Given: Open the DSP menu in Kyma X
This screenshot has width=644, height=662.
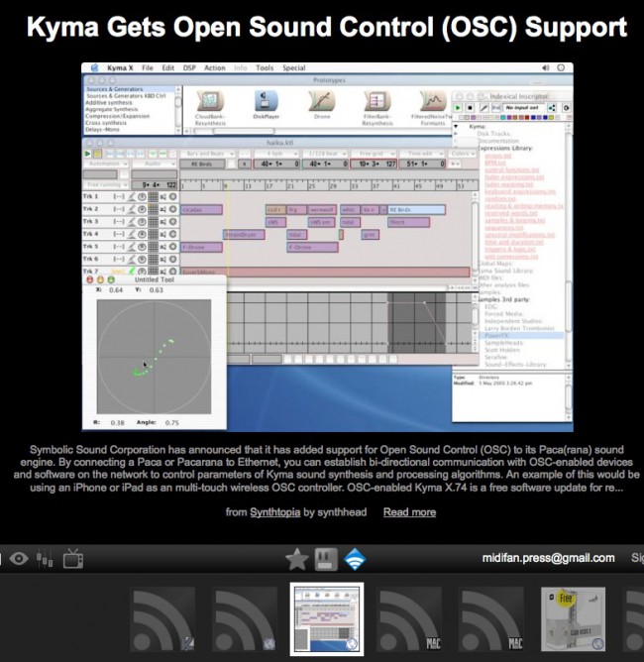Looking at the screenshot, I should pos(189,68).
